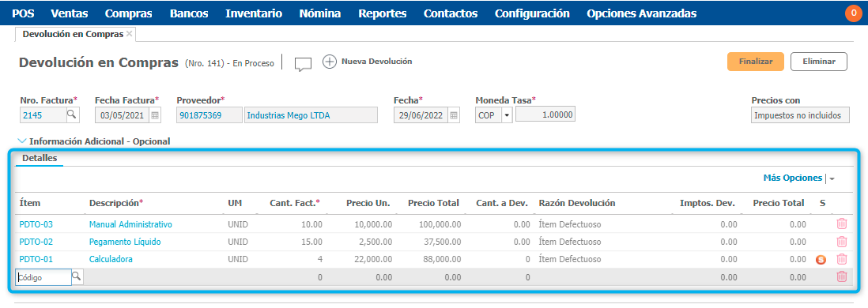
Task: Select the Detalles tab
Action: pos(40,158)
